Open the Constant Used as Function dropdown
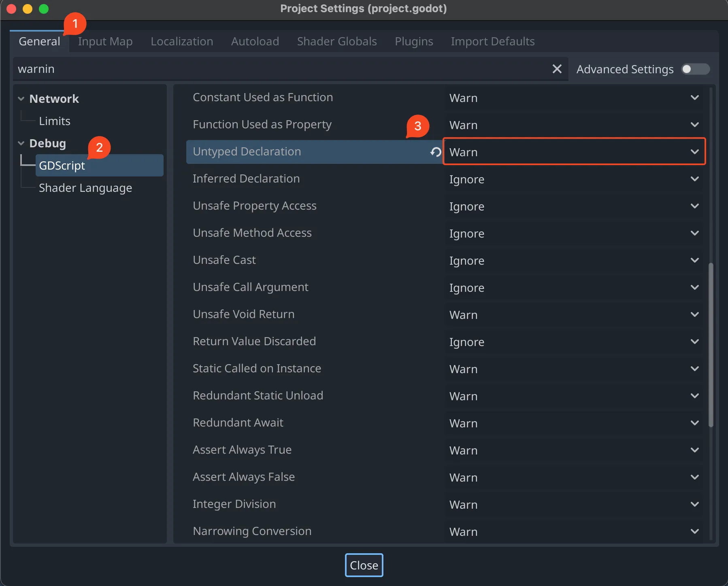Image resolution: width=728 pixels, height=586 pixels. pyautogui.click(x=574, y=98)
